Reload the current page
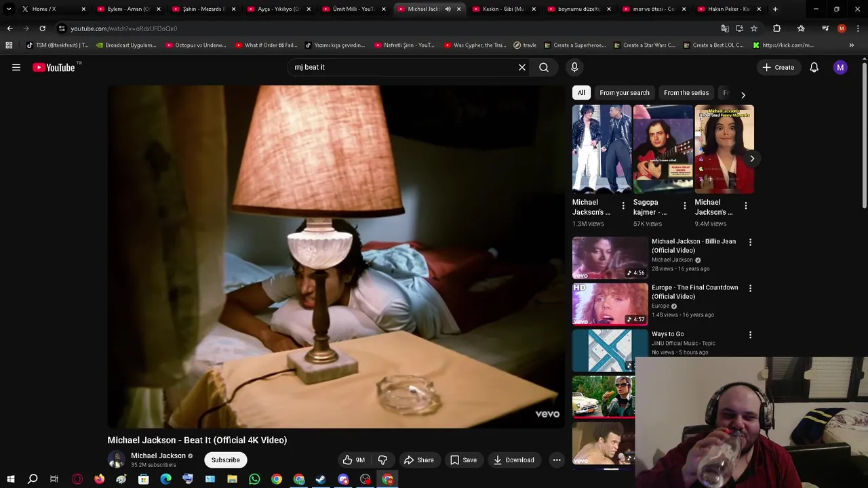 click(x=42, y=28)
